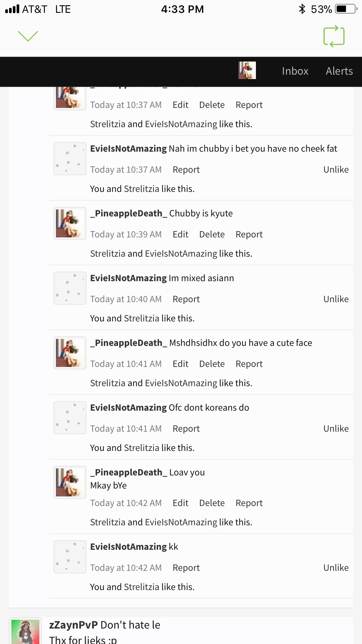Tap the green refresh loop icon

(334, 36)
